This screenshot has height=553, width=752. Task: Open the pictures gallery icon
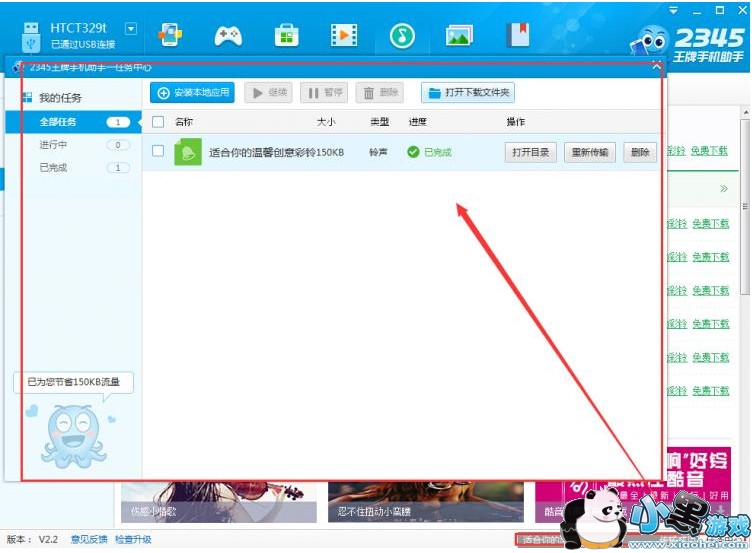pyautogui.click(x=459, y=35)
